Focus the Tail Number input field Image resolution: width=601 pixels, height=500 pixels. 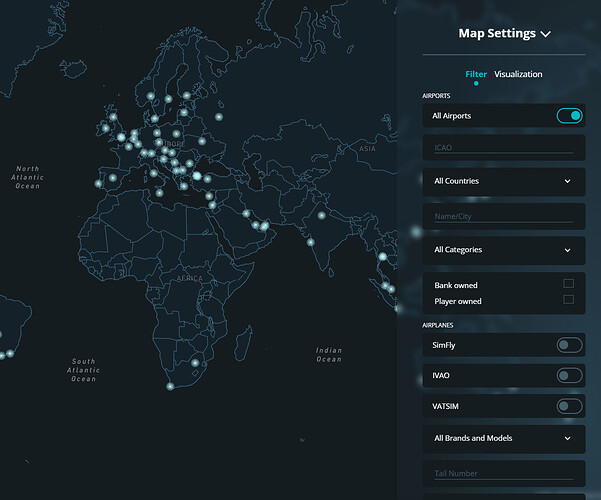tap(502, 473)
